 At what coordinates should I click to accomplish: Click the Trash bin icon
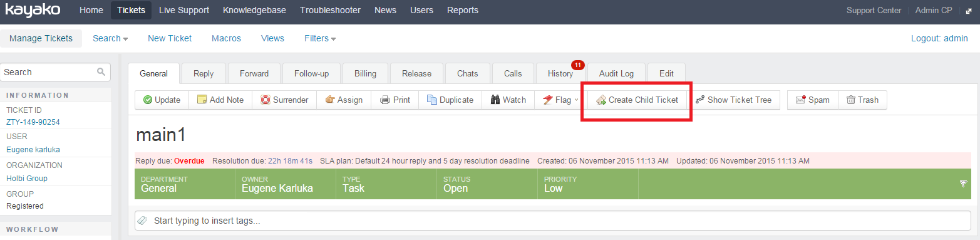851,100
